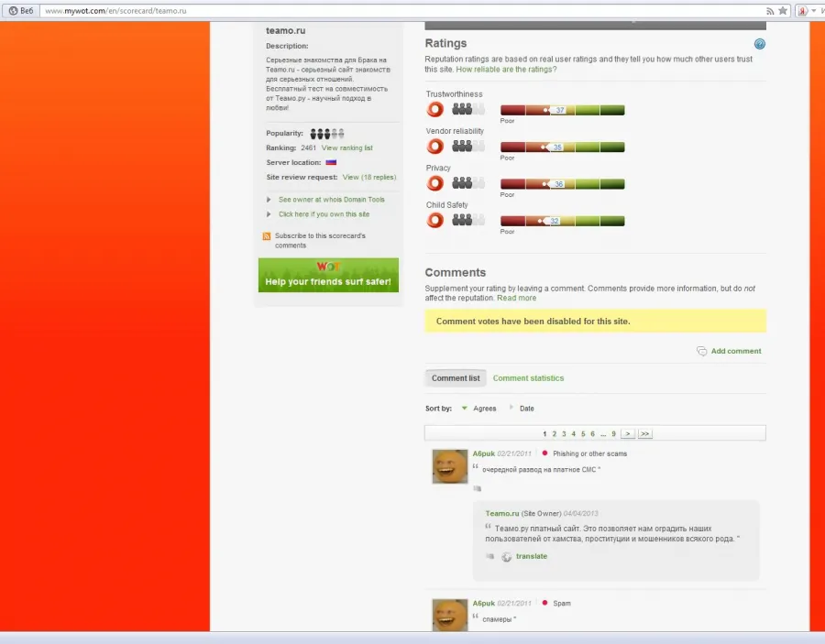Image resolution: width=825 pixels, height=644 pixels.
Task: Open the Yandex extension icon in toolbar
Action: (x=802, y=11)
